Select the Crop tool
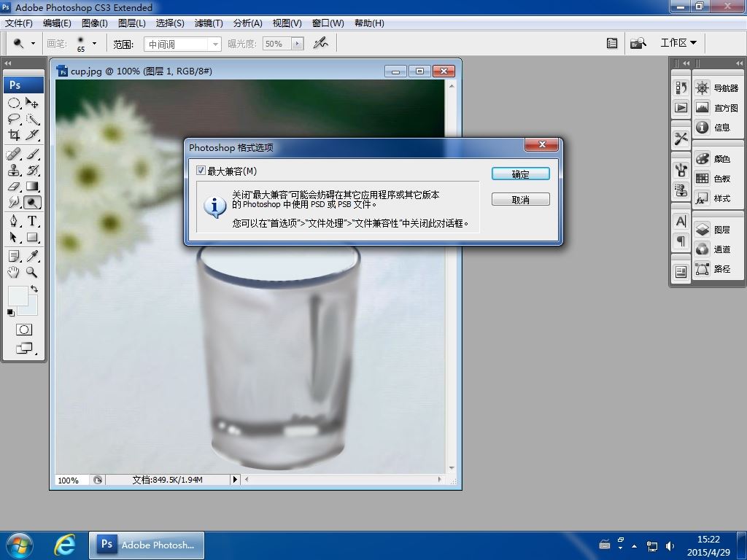The image size is (747, 560). pyautogui.click(x=14, y=135)
